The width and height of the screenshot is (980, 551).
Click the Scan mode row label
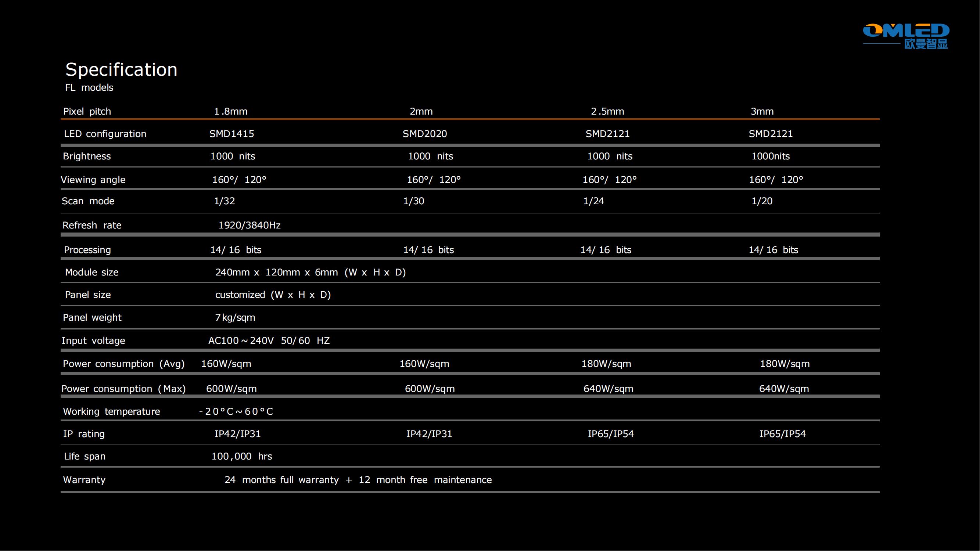point(88,201)
